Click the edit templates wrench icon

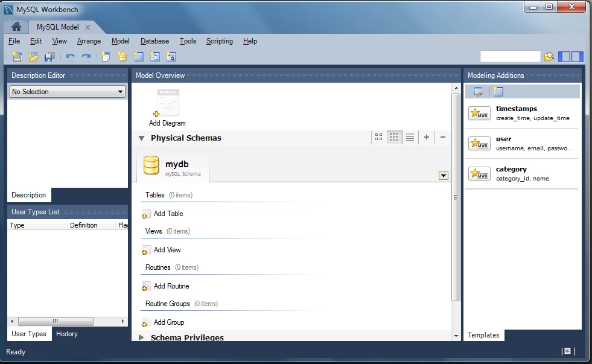(x=478, y=91)
